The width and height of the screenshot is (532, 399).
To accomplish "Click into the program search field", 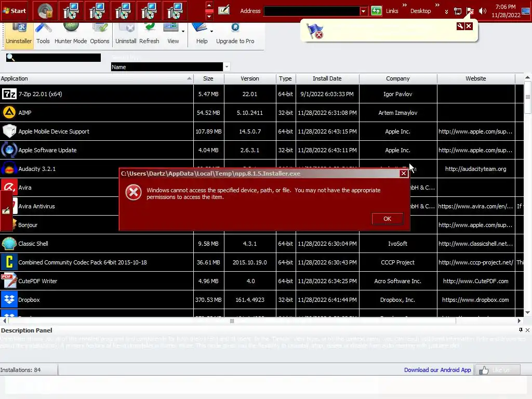I will 54,58.
